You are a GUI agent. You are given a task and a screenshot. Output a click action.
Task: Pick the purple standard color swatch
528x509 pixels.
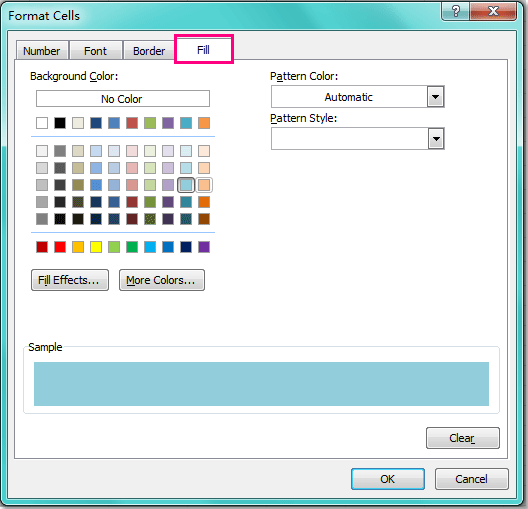tap(204, 247)
